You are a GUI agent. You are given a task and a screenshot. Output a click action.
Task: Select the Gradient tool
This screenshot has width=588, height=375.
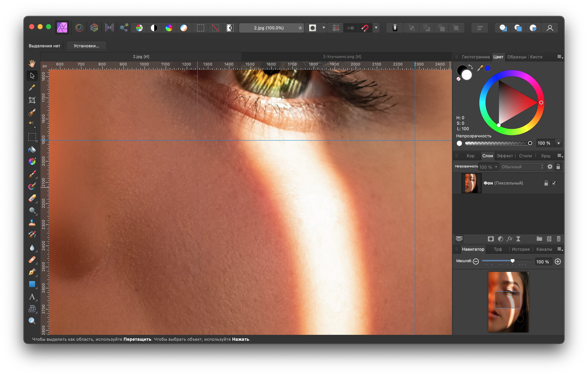click(x=32, y=161)
